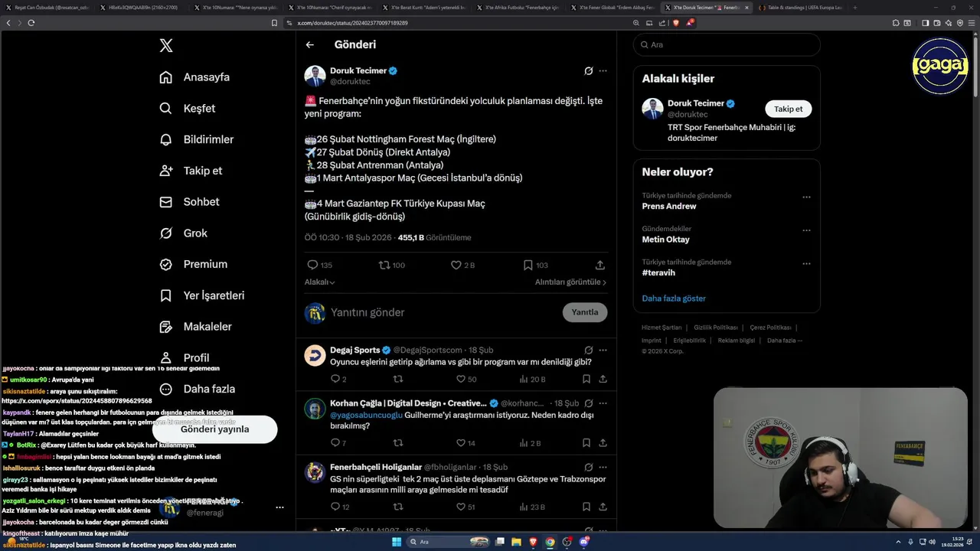Open Doruk Tecimer's avatar on the post

pos(315,76)
